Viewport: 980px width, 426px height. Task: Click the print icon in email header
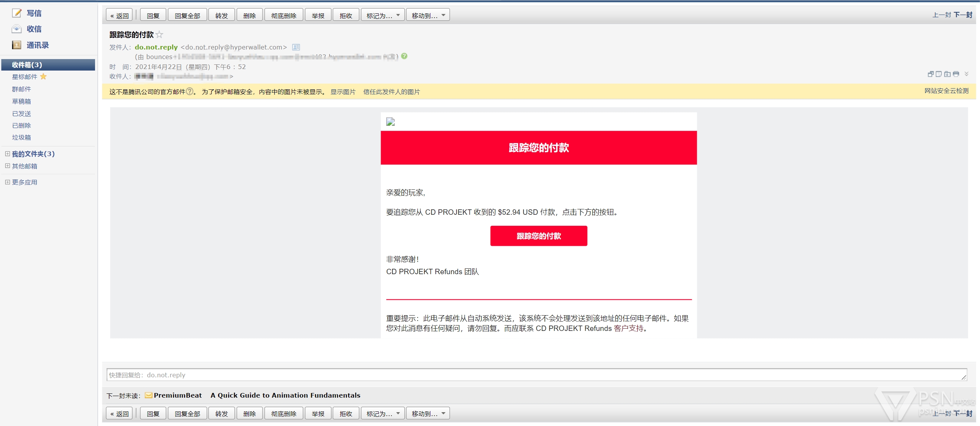pos(956,74)
